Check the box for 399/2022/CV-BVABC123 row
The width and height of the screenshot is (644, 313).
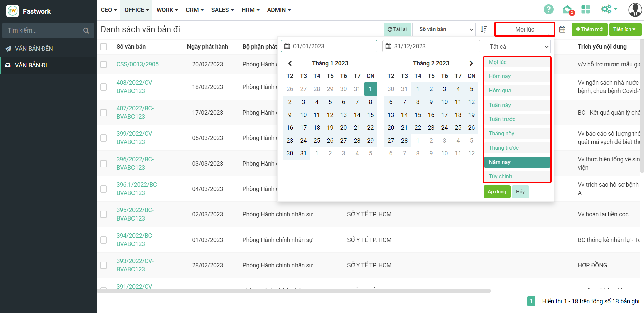[x=104, y=138]
